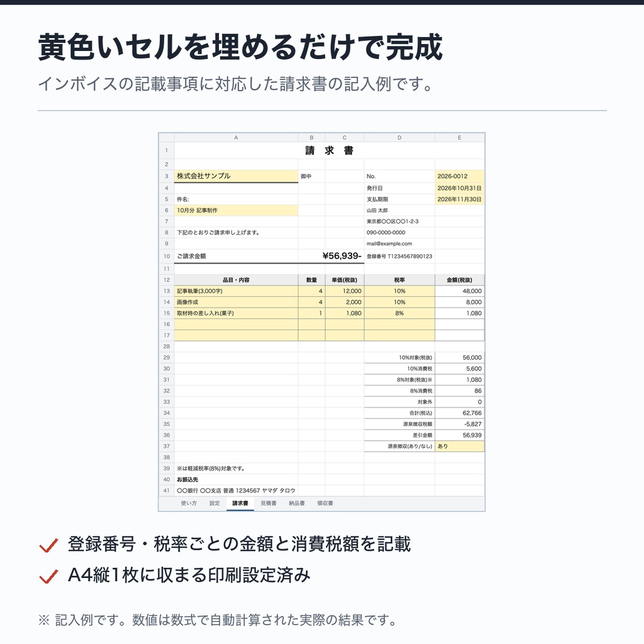Image resolution: width=644 pixels, height=644 pixels.
Task: Open the 設定 sheet tab
Action: click(x=214, y=503)
